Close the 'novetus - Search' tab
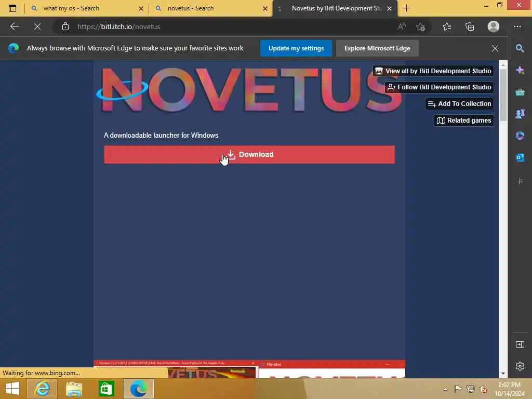 [x=265, y=8]
